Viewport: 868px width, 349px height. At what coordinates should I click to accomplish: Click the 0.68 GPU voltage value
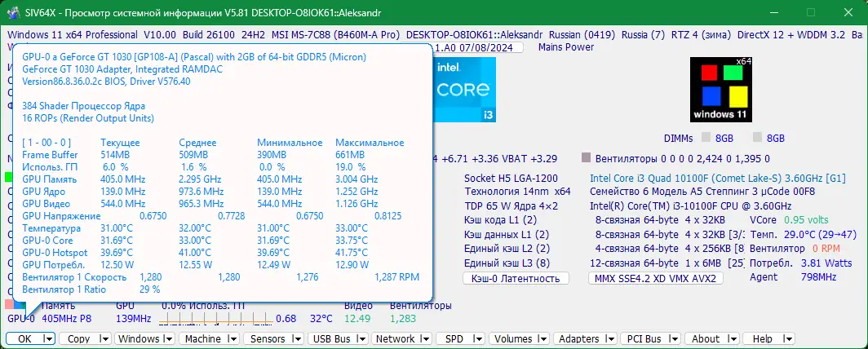286,319
